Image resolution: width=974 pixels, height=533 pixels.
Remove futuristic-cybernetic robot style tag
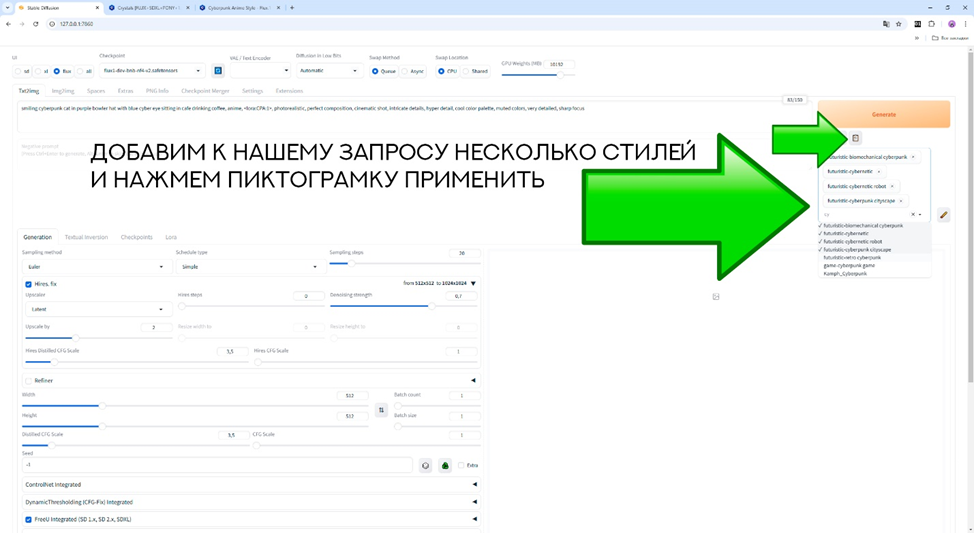click(x=892, y=186)
